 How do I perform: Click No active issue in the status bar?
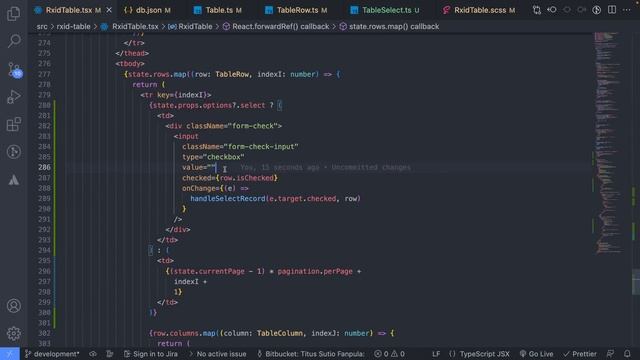pyautogui.click(x=217, y=354)
